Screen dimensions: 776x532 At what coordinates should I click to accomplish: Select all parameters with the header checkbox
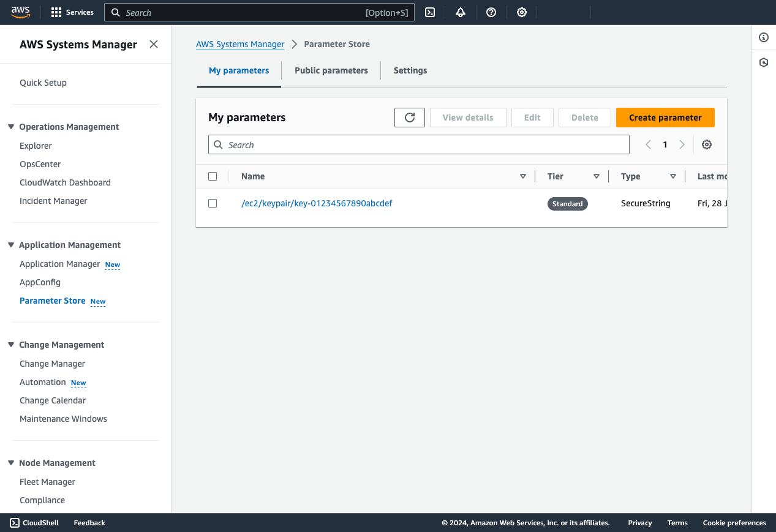[213, 176]
